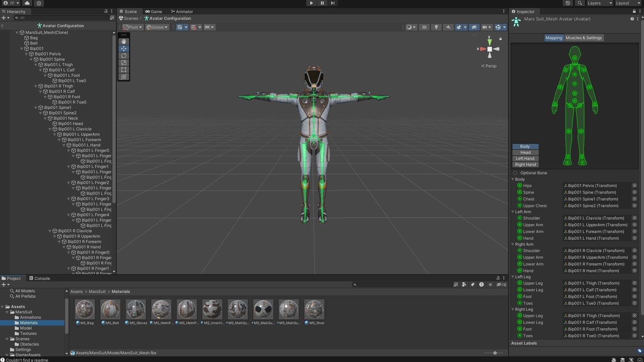The image size is (644, 362).
Task: Open Inspector help icon
Action: tap(632, 19)
